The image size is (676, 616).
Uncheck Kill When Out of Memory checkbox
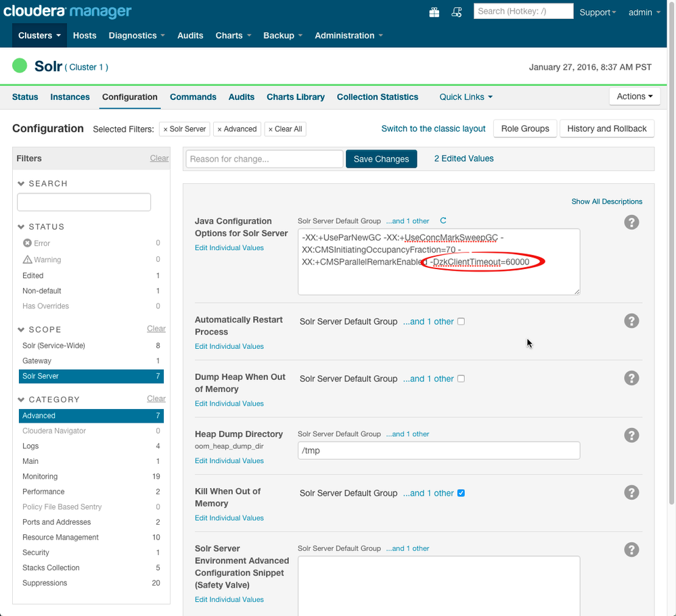point(461,493)
